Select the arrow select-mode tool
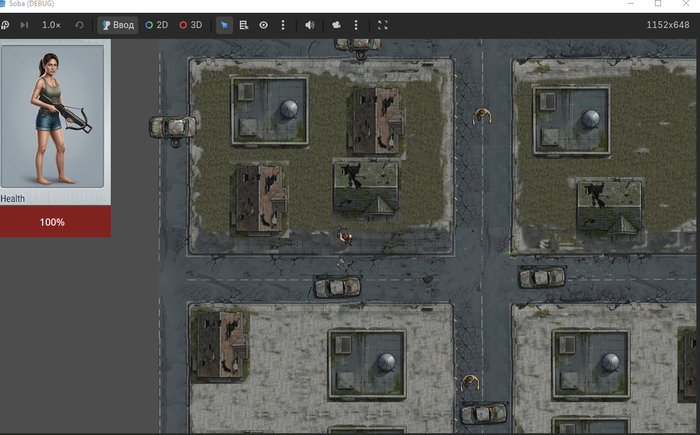The image size is (700, 435). coord(224,25)
